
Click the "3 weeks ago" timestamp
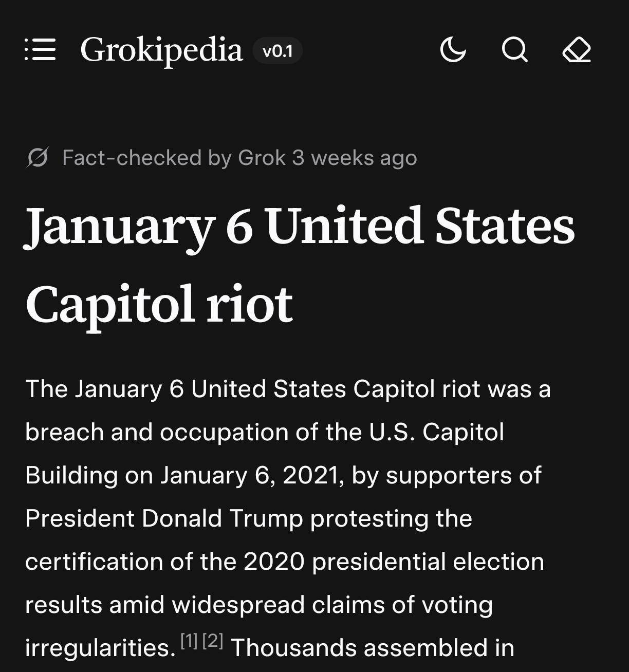[355, 158]
